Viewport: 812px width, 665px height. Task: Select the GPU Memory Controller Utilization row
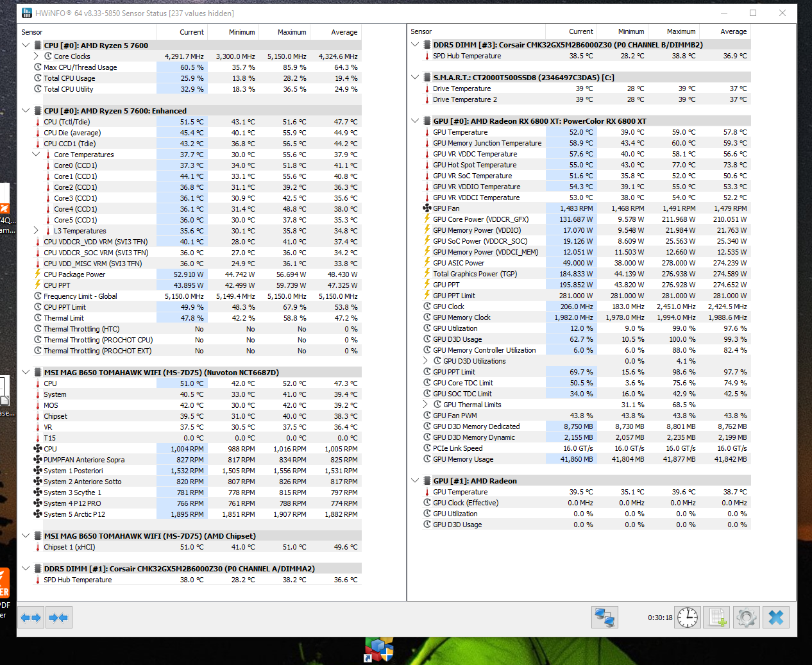point(586,350)
